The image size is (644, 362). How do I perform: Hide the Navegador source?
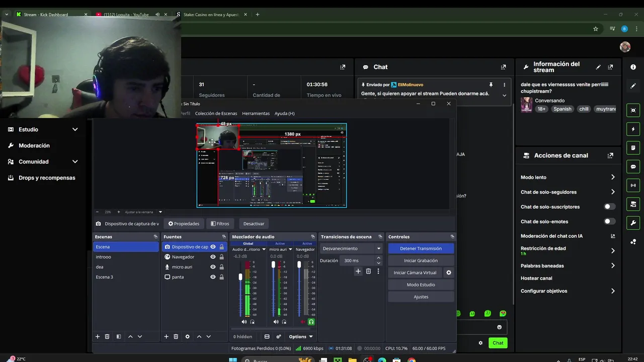[x=213, y=257]
